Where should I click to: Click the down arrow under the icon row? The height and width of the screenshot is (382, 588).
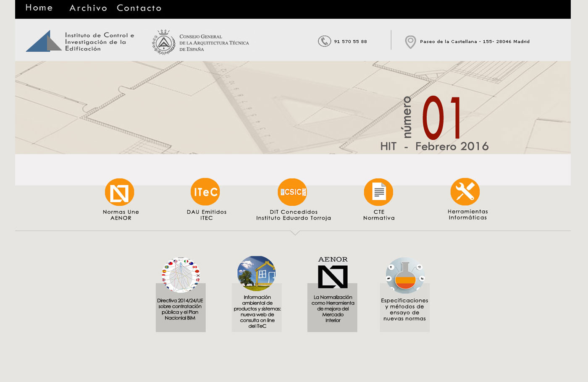coord(295,233)
